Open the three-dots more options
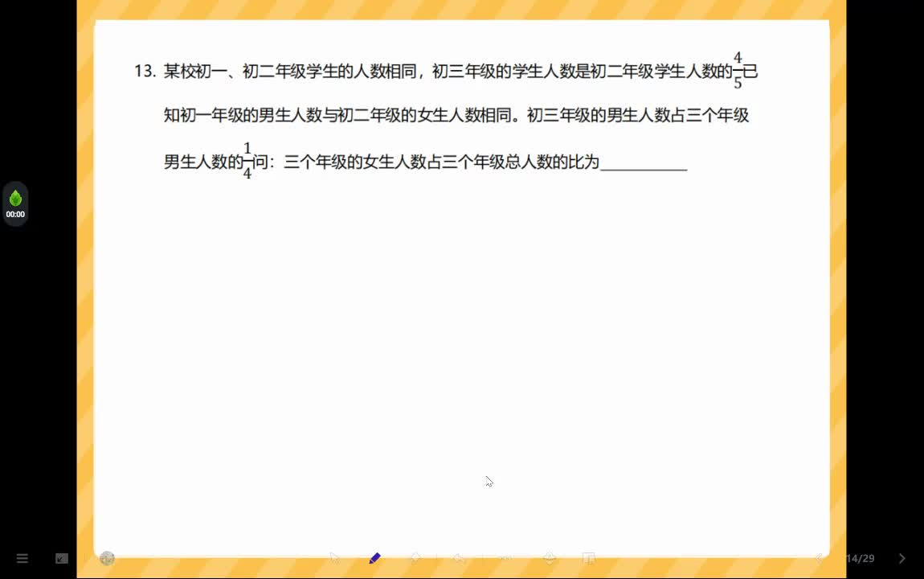This screenshot has width=924, height=579. (x=505, y=558)
